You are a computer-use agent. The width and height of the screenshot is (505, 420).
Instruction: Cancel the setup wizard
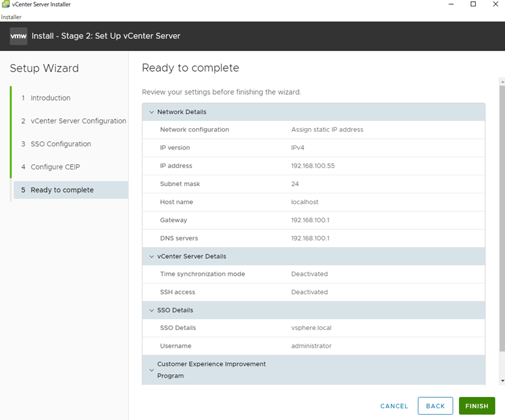click(394, 406)
